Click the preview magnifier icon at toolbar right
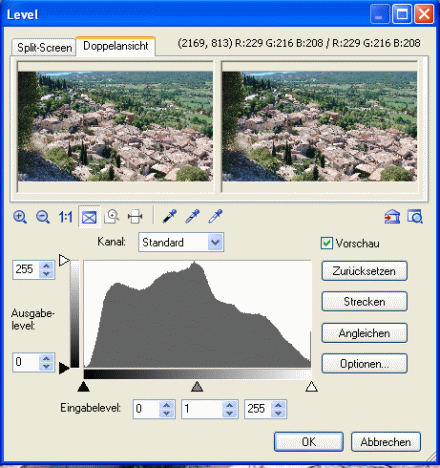 tap(415, 216)
